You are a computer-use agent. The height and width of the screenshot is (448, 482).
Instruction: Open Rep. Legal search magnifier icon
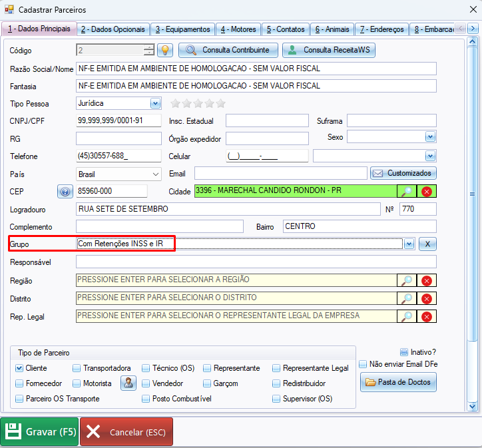click(406, 316)
